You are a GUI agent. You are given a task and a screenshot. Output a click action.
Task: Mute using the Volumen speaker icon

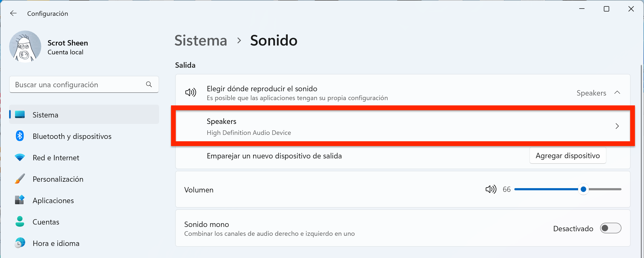tap(491, 189)
